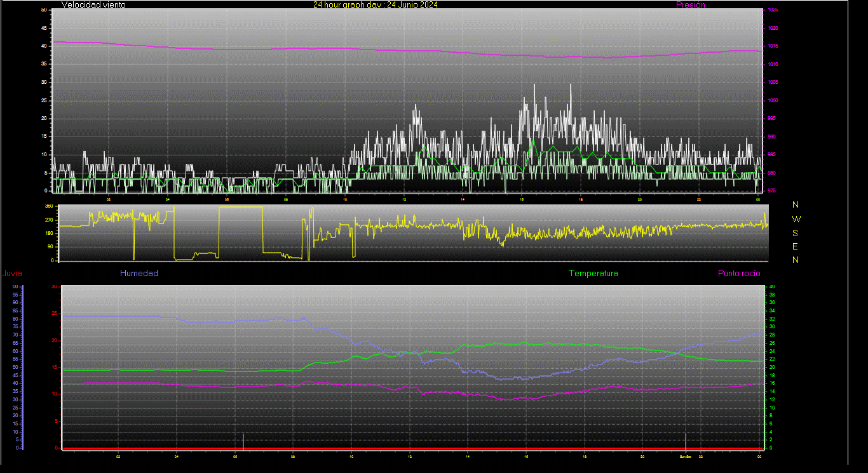The width and height of the screenshot is (868, 473).
Task: Select "270" on the wind direction axis
Action: pyautogui.click(x=49, y=220)
